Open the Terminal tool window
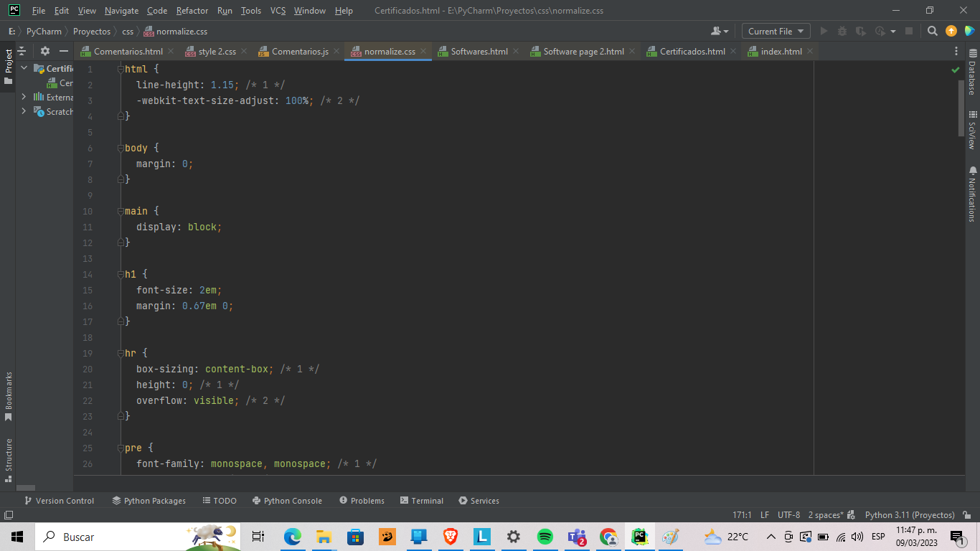980x551 pixels. (x=422, y=501)
